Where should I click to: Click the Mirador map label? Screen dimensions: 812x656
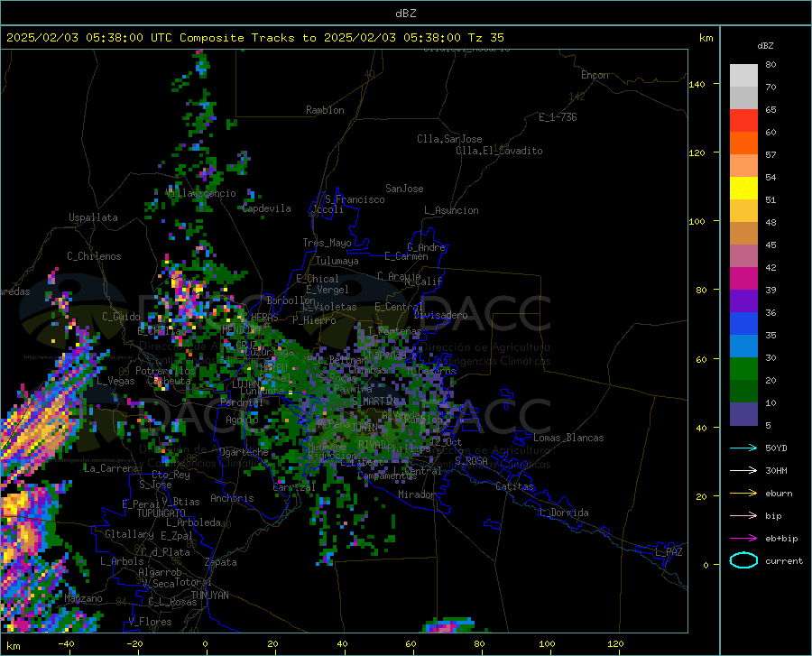coord(417,494)
